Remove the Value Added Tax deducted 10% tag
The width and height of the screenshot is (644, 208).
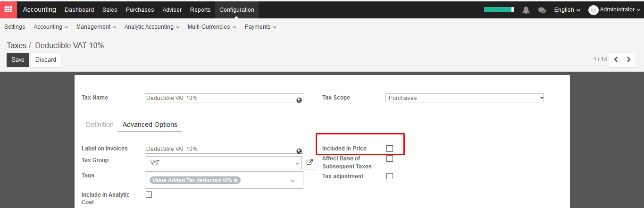pos(236,180)
